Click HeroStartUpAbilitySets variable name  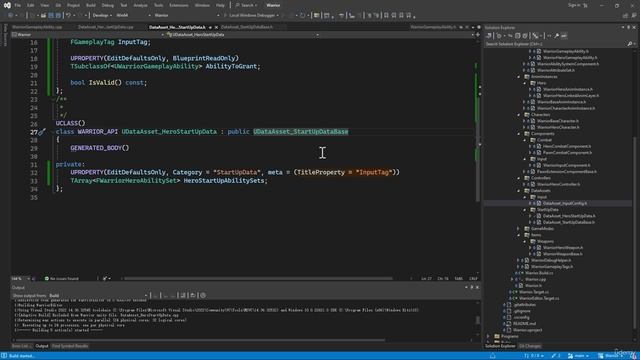pos(224,181)
